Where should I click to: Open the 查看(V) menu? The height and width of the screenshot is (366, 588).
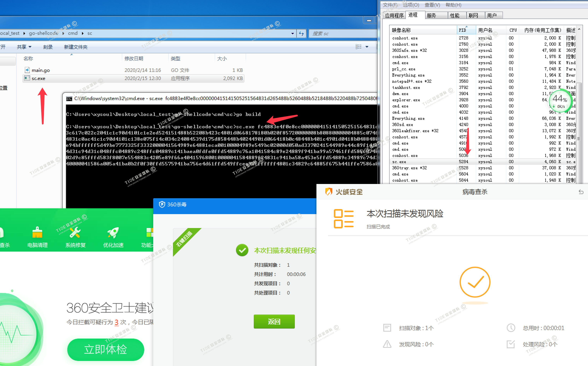click(x=432, y=5)
